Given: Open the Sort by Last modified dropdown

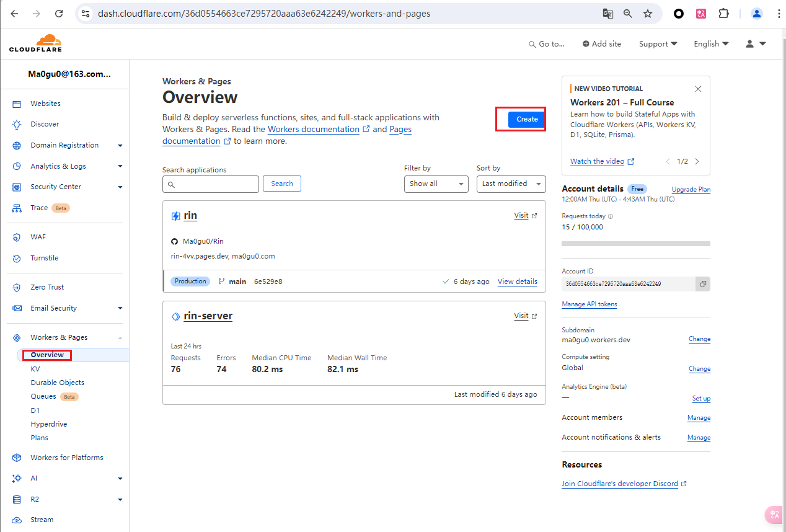Looking at the screenshot, I should (x=511, y=184).
